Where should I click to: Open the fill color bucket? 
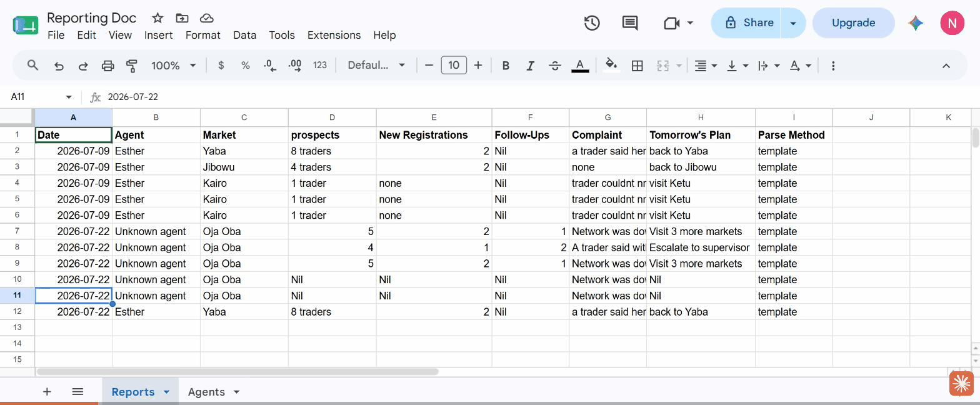[x=611, y=65]
